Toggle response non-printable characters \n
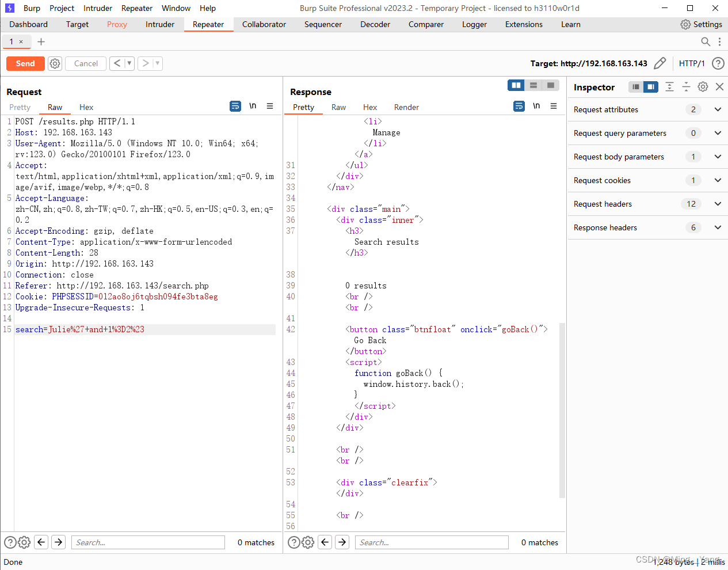728x570 pixels. pyautogui.click(x=536, y=106)
